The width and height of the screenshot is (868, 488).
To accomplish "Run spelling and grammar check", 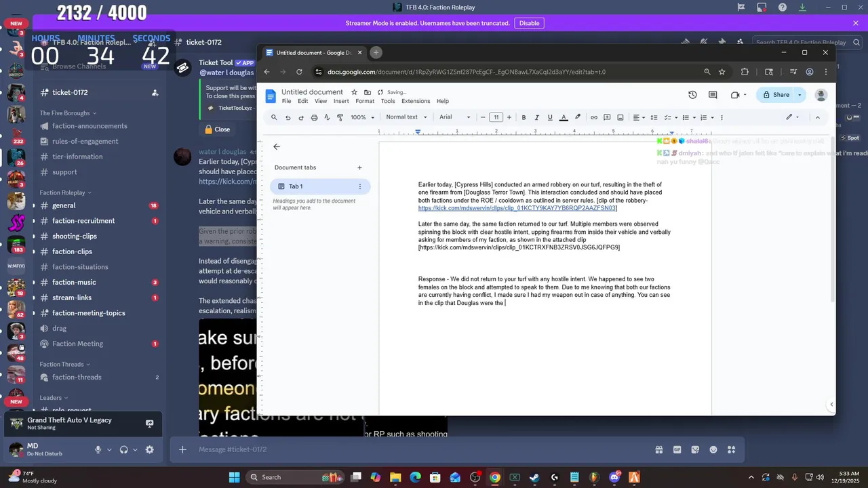I will tap(327, 117).
